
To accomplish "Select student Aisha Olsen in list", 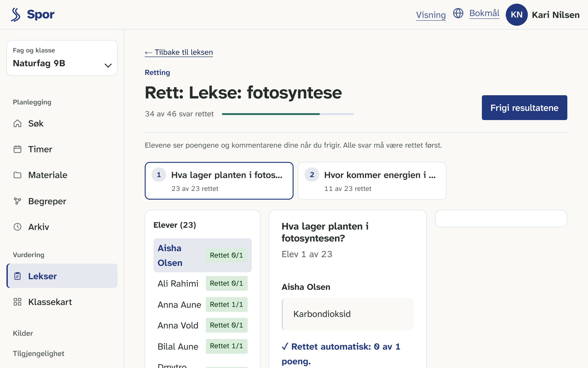I will click(202, 255).
